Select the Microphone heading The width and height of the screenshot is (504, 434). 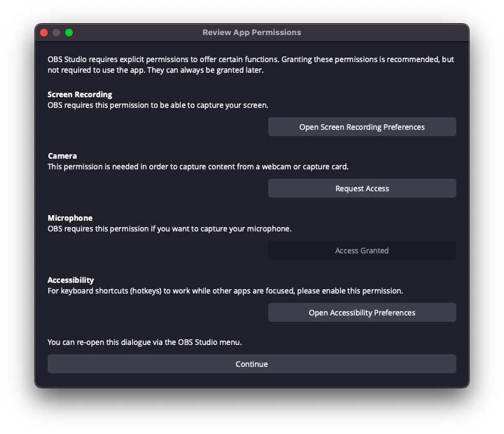[x=70, y=218]
